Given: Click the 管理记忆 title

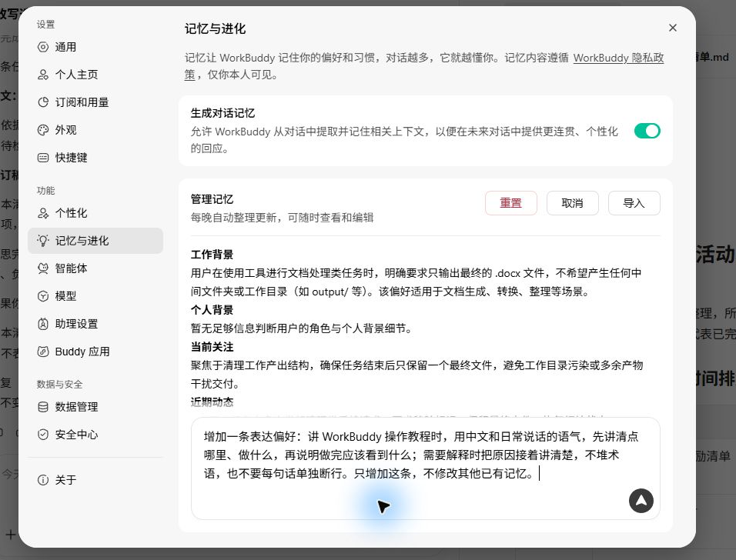Looking at the screenshot, I should (x=212, y=199).
